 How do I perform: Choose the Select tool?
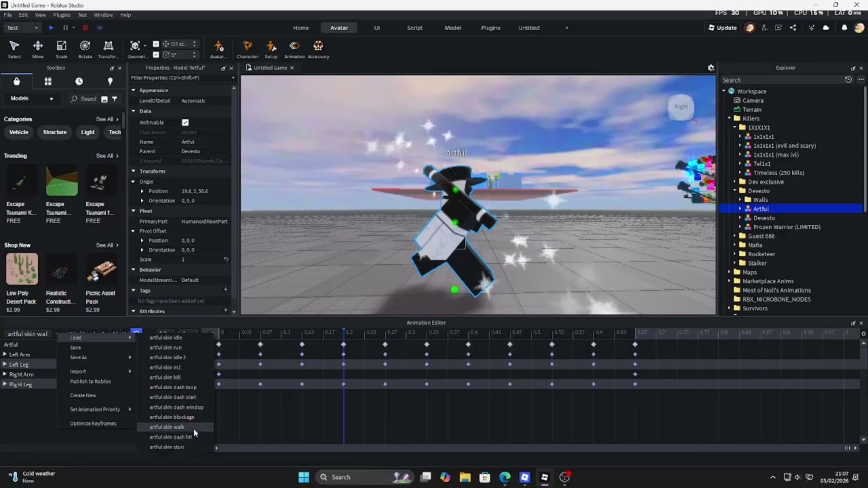coord(14,49)
